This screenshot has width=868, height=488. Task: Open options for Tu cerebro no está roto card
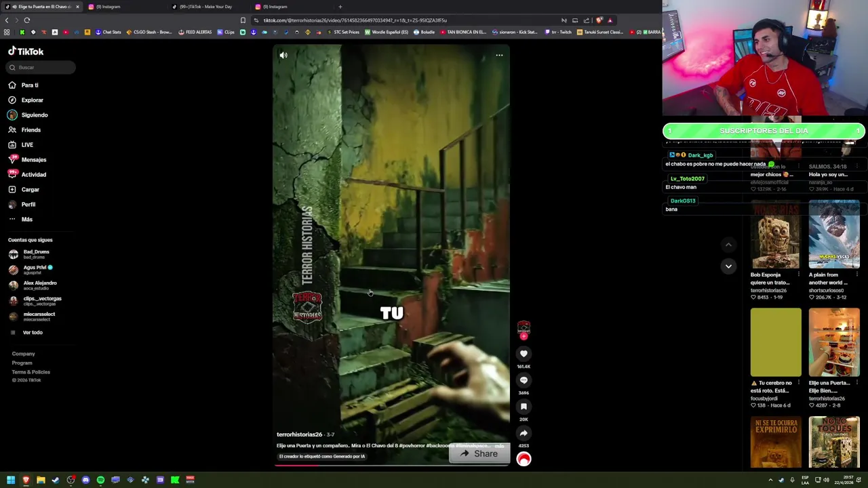pyautogui.click(x=798, y=383)
